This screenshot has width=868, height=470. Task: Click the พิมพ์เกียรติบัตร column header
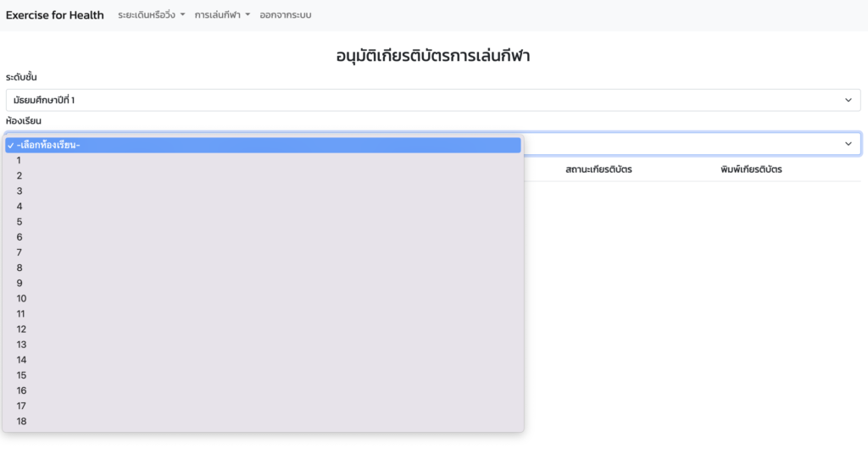751,169
